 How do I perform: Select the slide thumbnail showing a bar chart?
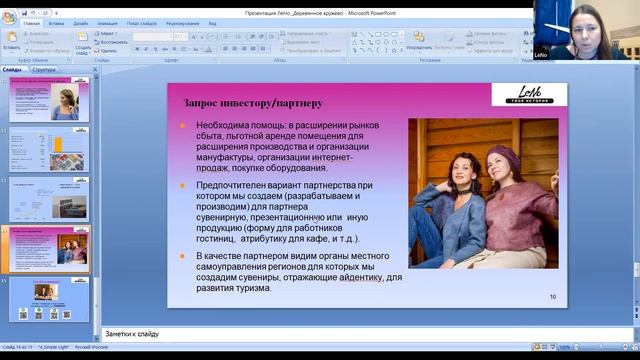[x=49, y=149]
